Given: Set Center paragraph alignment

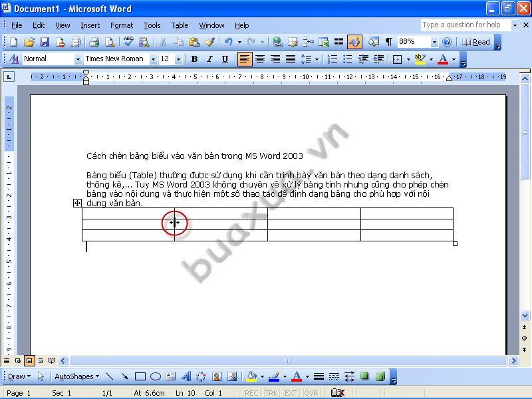Looking at the screenshot, I should coord(260,59).
